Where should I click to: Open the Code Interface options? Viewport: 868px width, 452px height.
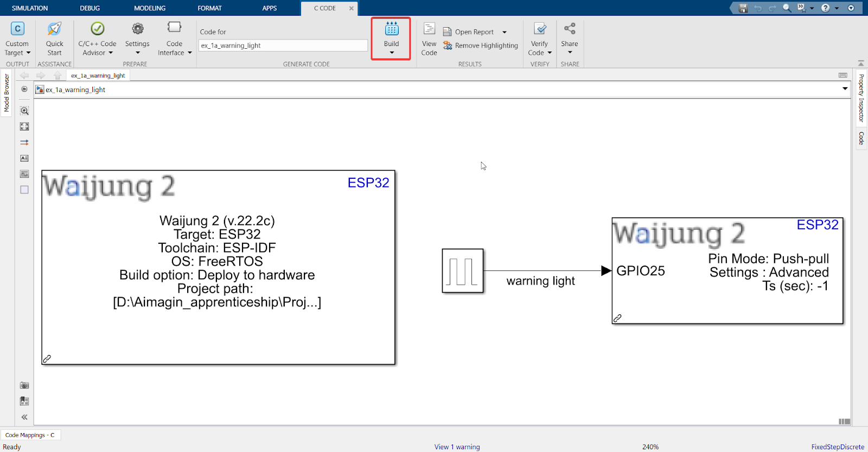[174, 39]
